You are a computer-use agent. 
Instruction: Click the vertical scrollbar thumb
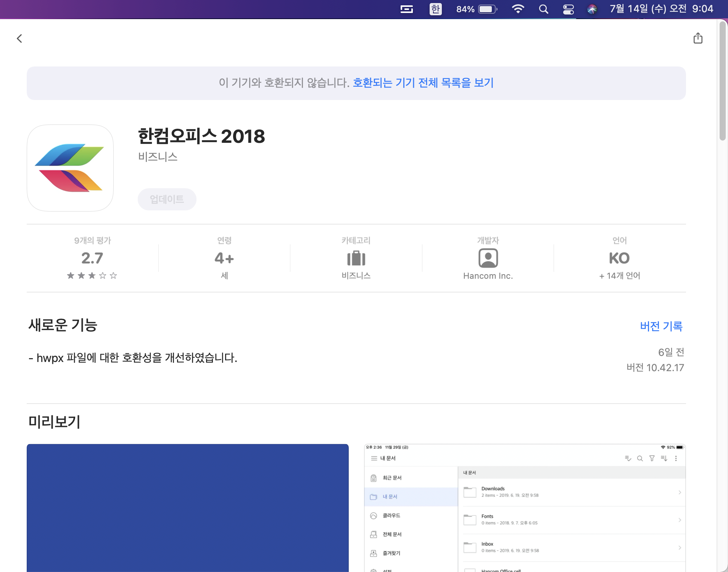coord(722,81)
